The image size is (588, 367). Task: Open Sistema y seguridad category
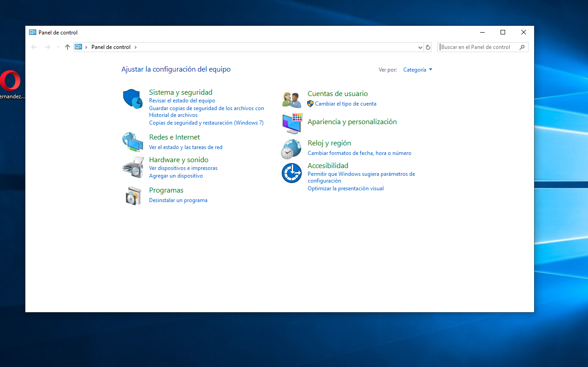(x=181, y=92)
